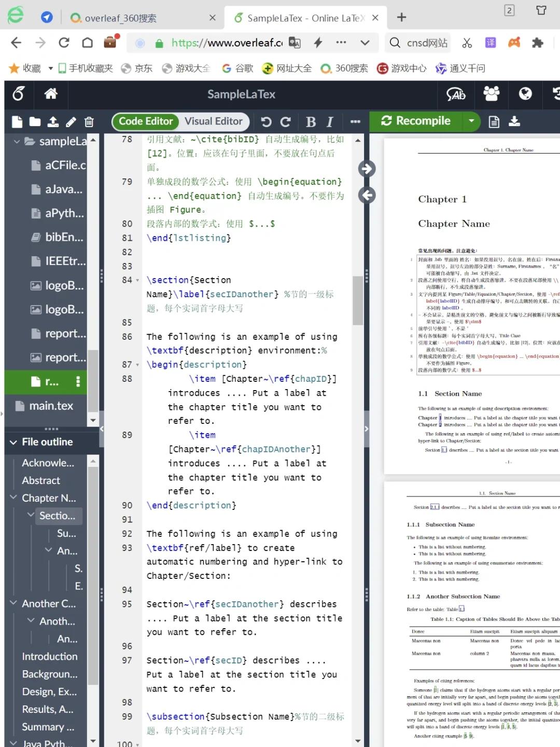Open the Recompile options dropdown
This screenshot has height=747, width=560.
[471, 121]
